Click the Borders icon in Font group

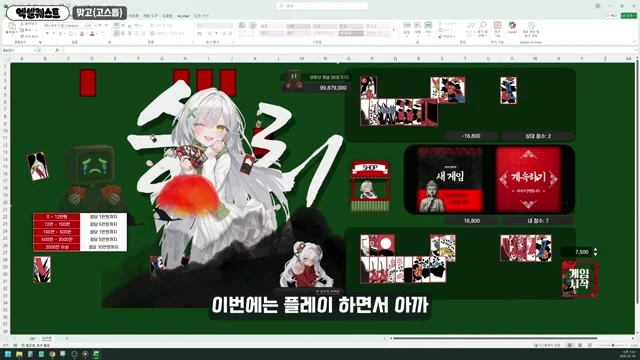[71, 34]
